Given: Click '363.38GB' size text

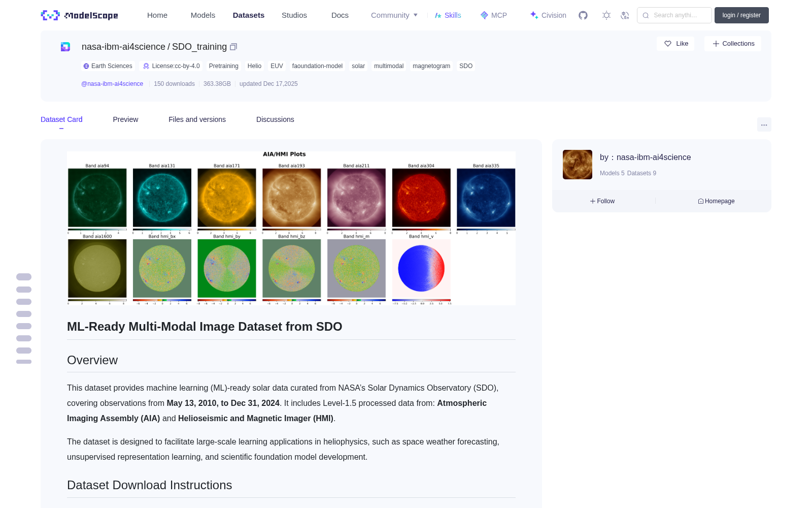Looking at the screenshot, I should (217, 84).
